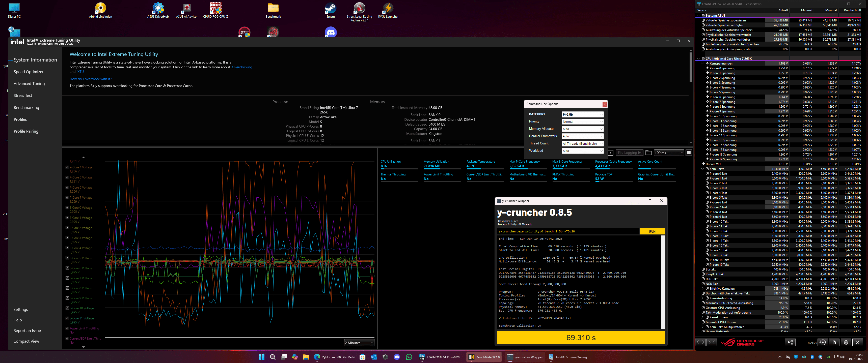Open XTU monitor hamburger menu icon
The height and width of the screenshot is (363, 868).
(x=689, y=153)
